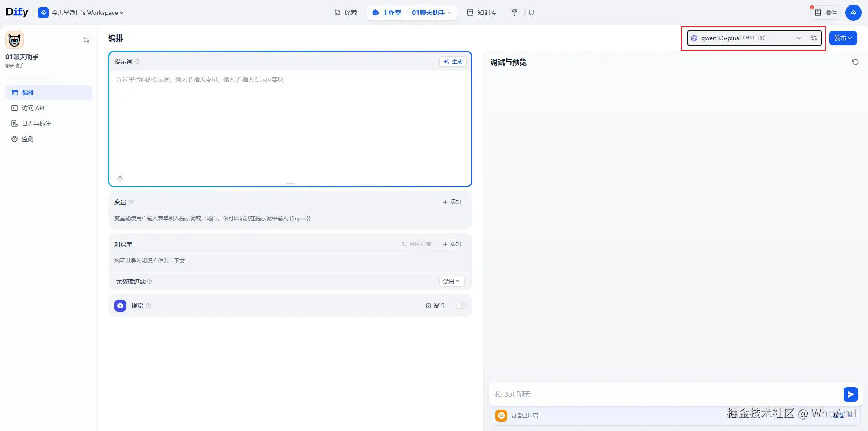This screenshot has width=868, height=431.
Task: Open 视觉 设置 settings
Action: (x=435, y=306)
